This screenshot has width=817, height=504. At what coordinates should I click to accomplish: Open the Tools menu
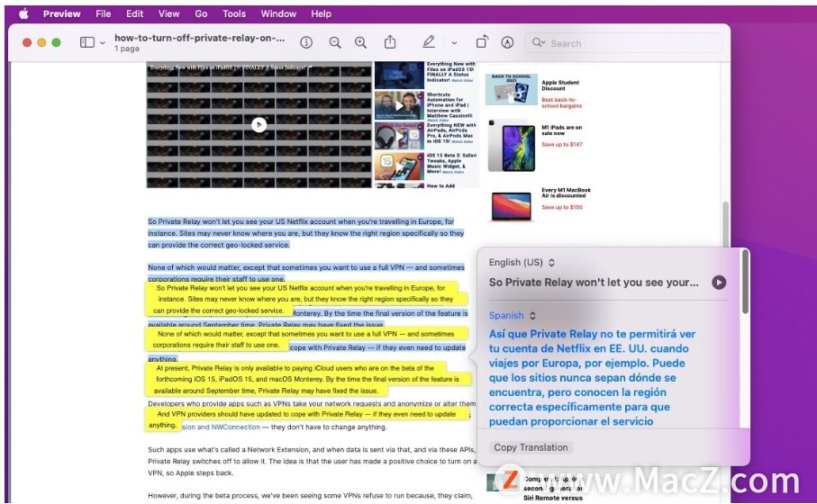(x=234, y=14)
